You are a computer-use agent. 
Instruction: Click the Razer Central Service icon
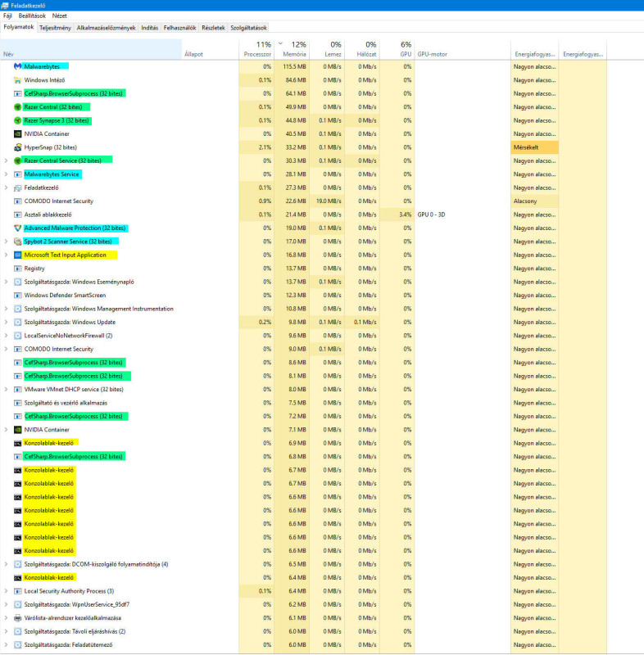[x=17, y=160]
